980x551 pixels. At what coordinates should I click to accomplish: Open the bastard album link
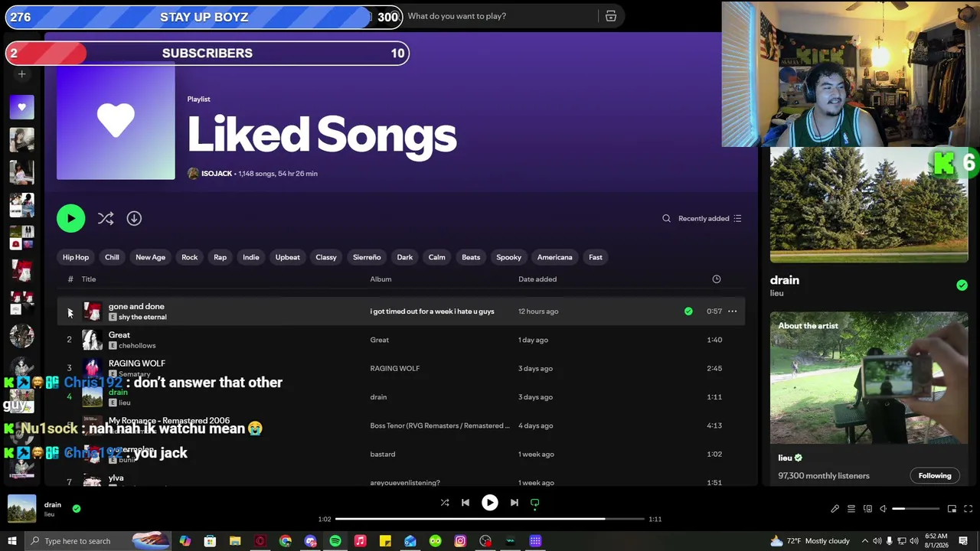coord(383,455)
